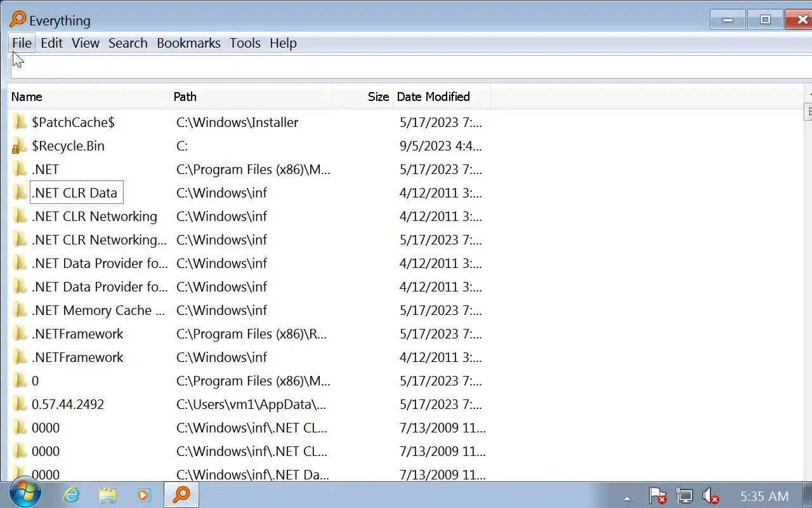Open the File menu
The image size is (812, 508).
(22, 43)
